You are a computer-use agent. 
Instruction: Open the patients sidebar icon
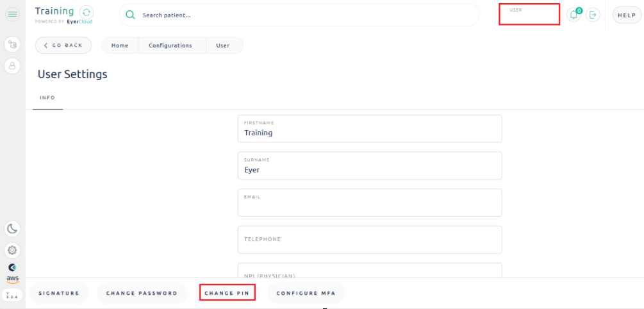12,65
